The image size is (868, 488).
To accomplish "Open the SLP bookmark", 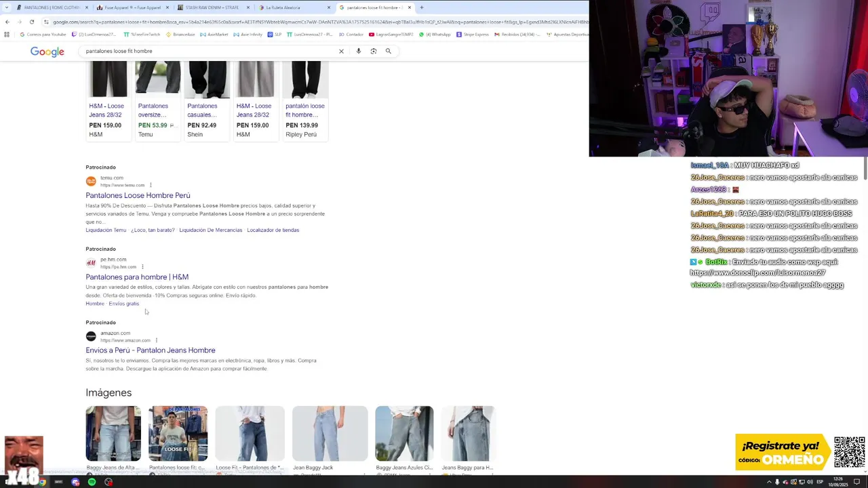I will (x=275, y=35).
